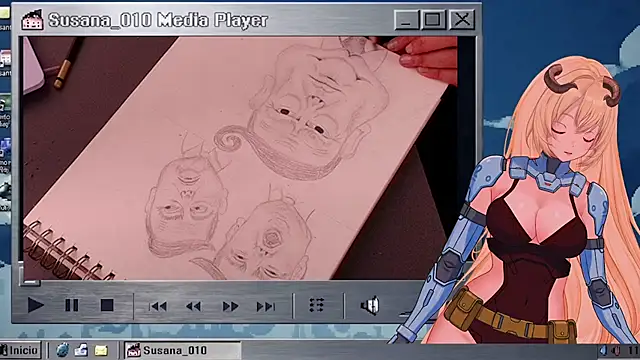Viewport: 640px width, 360px height.
Task: Rewind the video
Action: [193, 306]
